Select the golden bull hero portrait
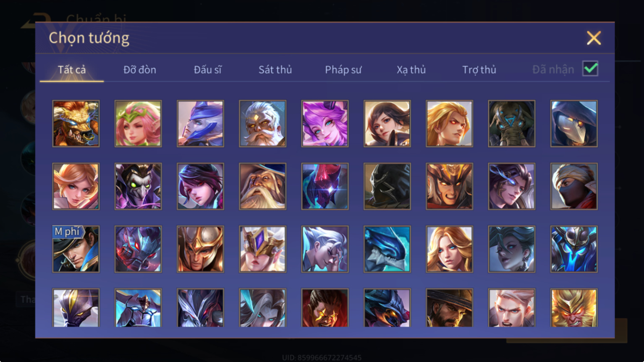 tap(76, 124)
